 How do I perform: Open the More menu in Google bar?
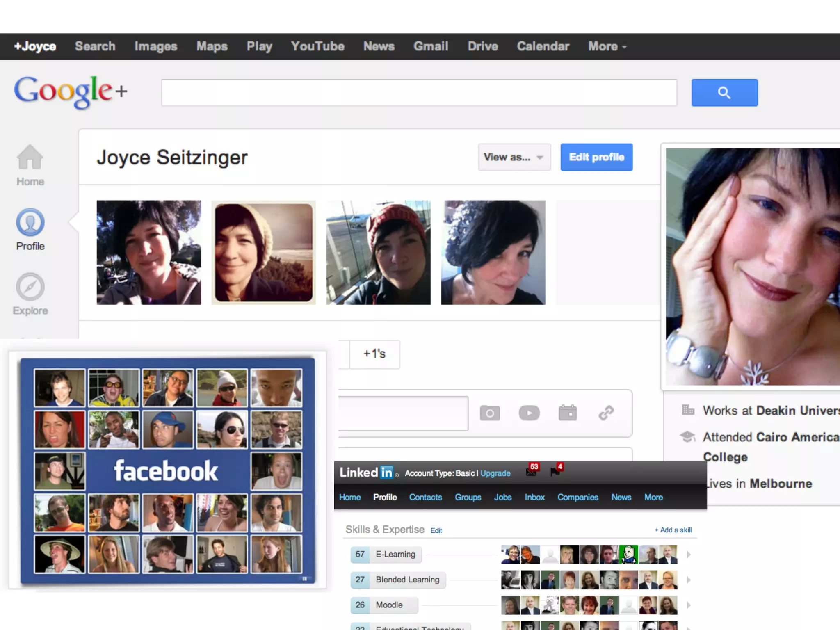pyautogui.click(x=607, y=46)
